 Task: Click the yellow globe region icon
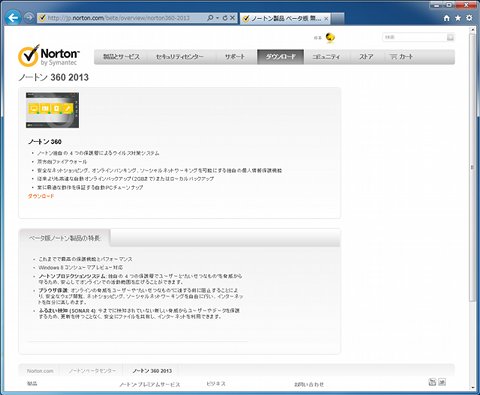pyautogui.click(x=330, y=38)
